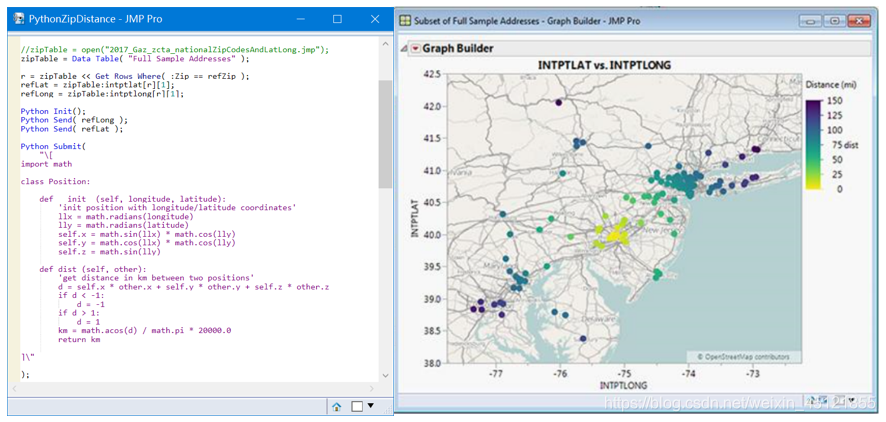
Task: Click the -77 tick on longitude axis
Action: point(496,373)
